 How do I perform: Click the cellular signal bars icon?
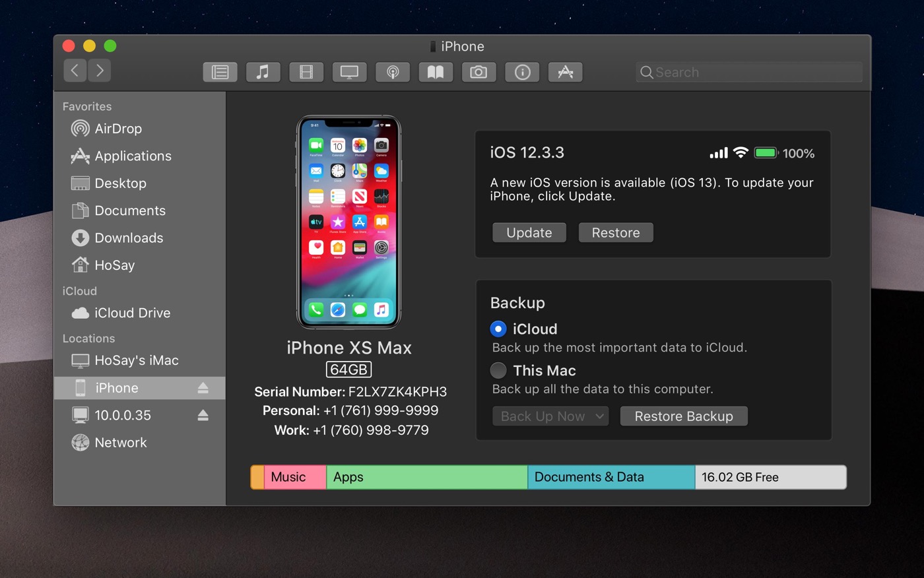pos(719,153)
